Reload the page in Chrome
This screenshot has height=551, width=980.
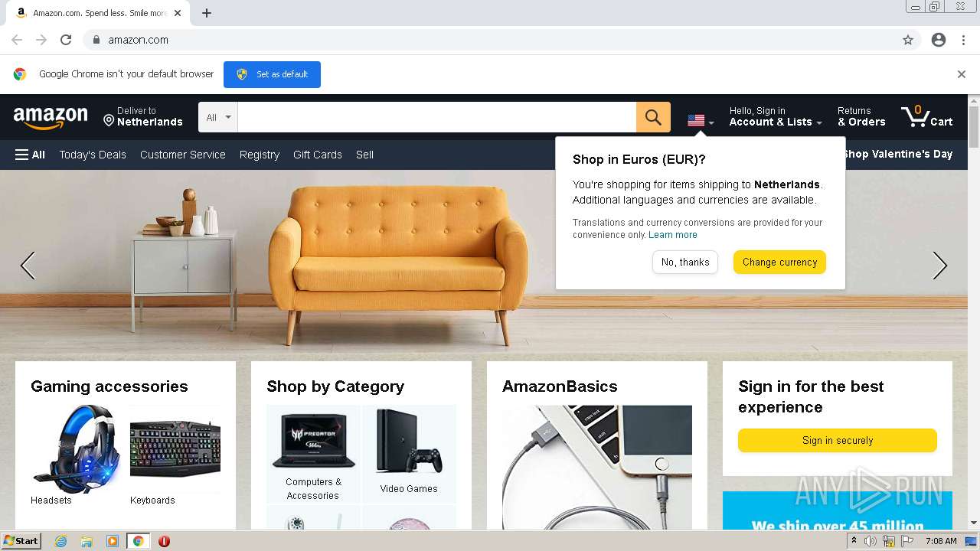pyautogui.click(x=66, y=40)
